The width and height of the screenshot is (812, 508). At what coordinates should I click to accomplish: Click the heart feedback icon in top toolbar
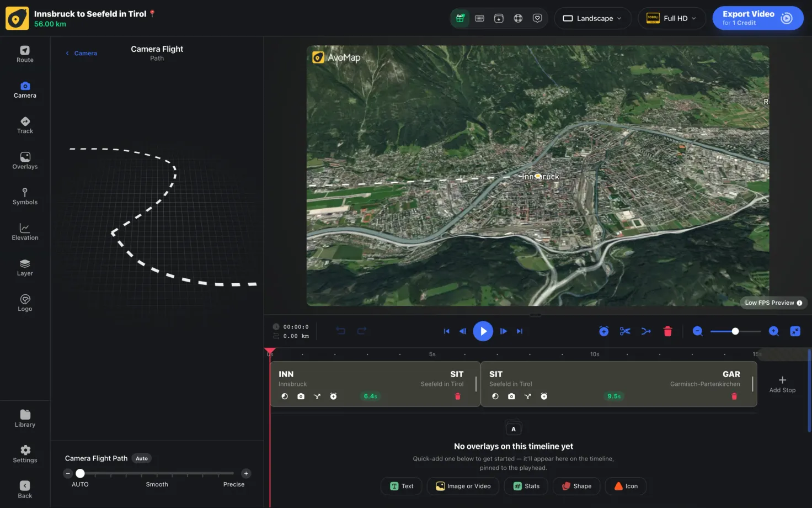coord(537,18)
